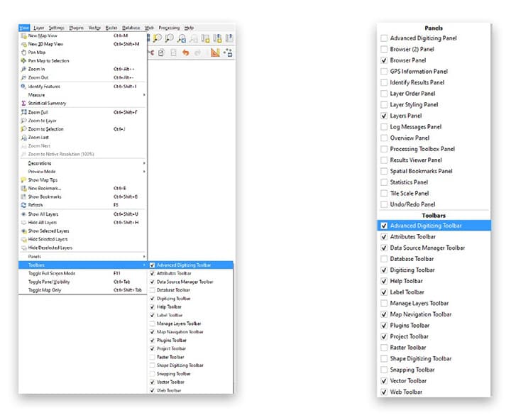Click the Pan Map hand icon

(23, 52)
